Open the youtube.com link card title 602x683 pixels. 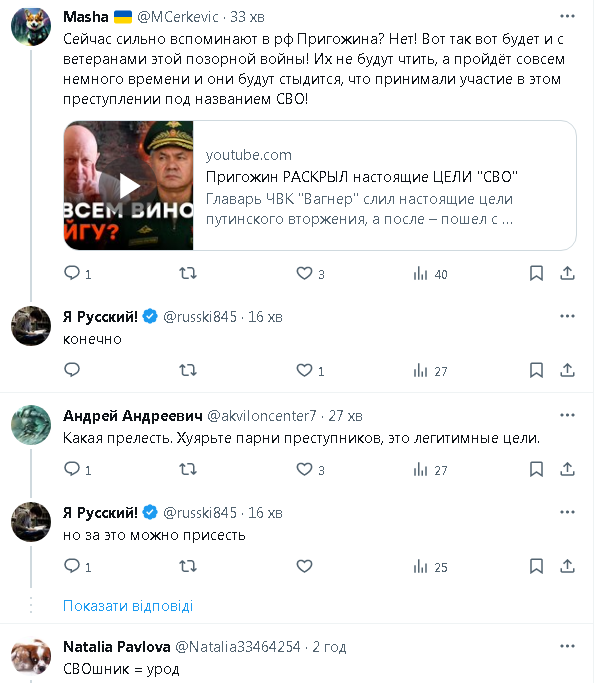click(x=361, y=177)
